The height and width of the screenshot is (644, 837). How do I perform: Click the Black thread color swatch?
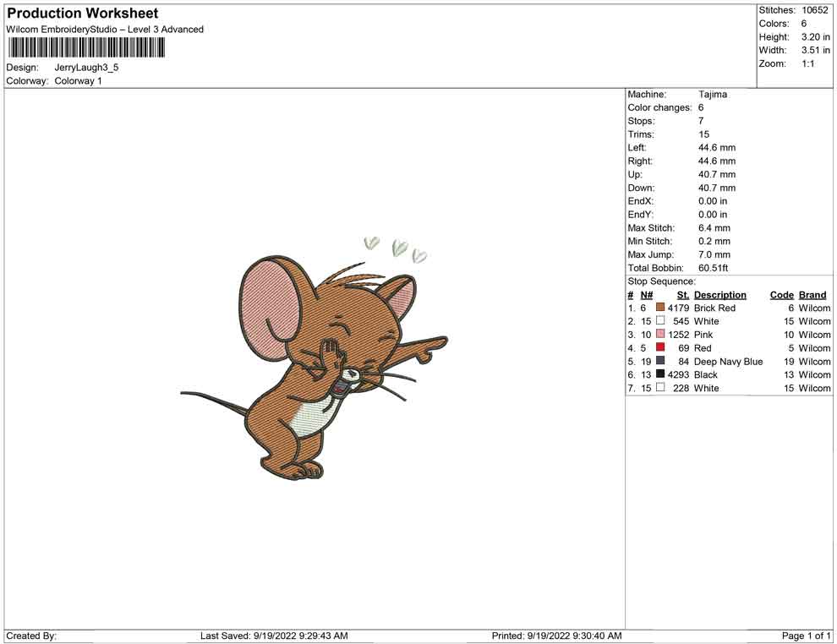pyautogui.click(x=660, y=374)
